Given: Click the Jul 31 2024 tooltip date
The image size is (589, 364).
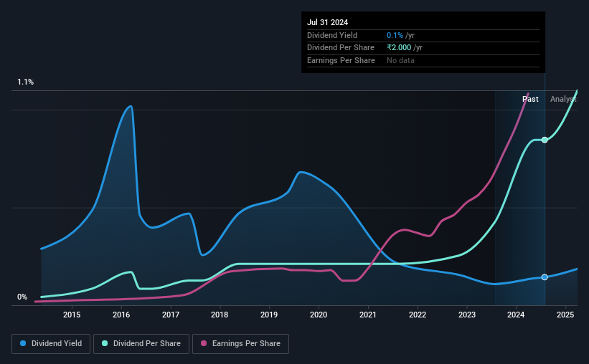Looking at the screenshot, I should pyautogui.click(x=328, y=22).
